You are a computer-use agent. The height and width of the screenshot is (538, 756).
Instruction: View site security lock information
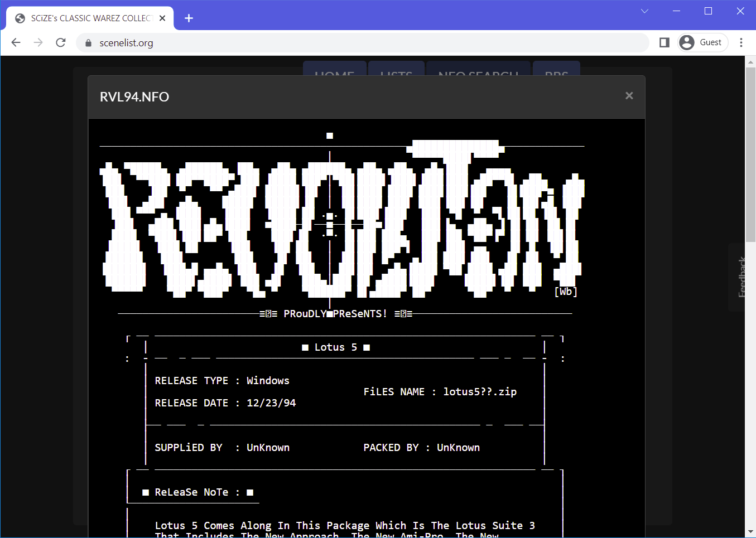click(x=88, y=43)
